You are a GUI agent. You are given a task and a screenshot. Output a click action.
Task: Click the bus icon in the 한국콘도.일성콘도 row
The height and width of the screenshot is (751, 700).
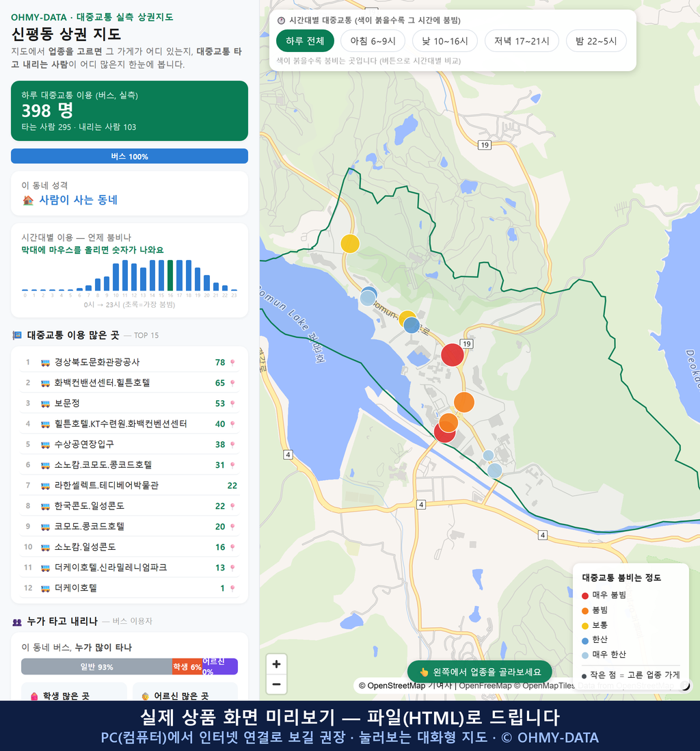click(45, 506)
